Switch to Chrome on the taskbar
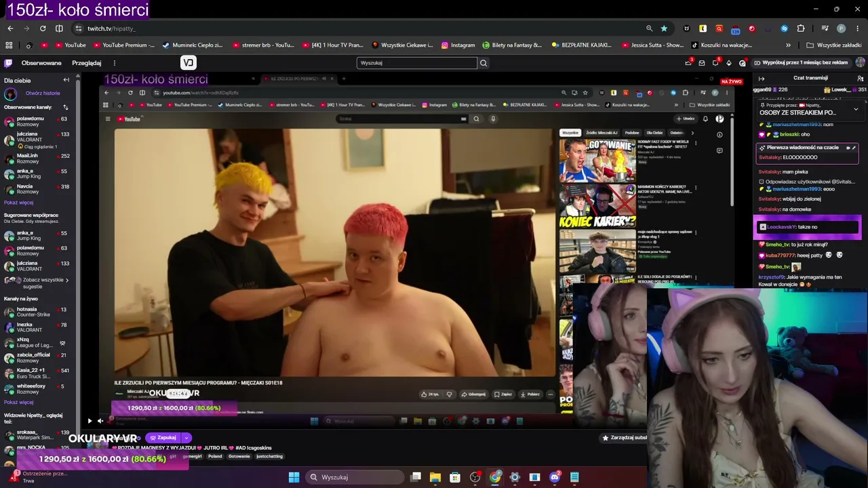Viewport: 868px width, 488px height. tap(495, 477)
